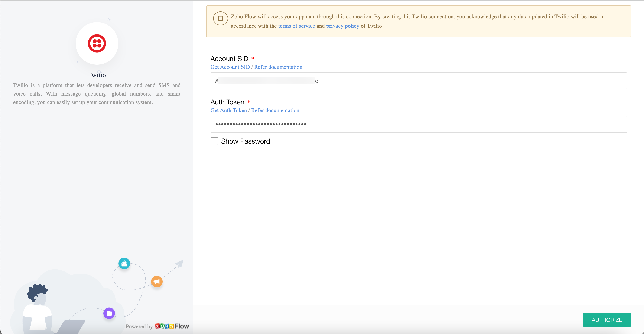Click the Zoho Flow logo
644x334 pixels.
point(172,326)
